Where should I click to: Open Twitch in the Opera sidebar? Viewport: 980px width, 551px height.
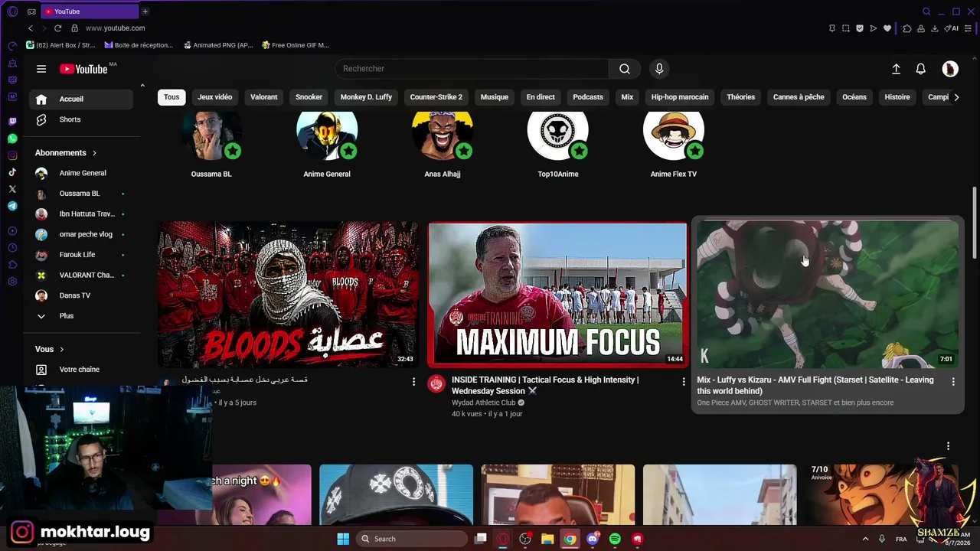point(12,122)
